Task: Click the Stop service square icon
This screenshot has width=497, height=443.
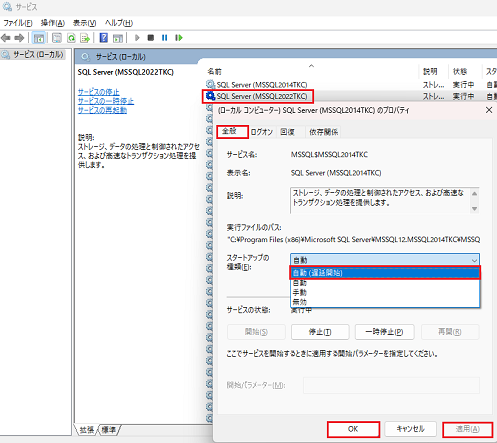Action: point(151,38)
